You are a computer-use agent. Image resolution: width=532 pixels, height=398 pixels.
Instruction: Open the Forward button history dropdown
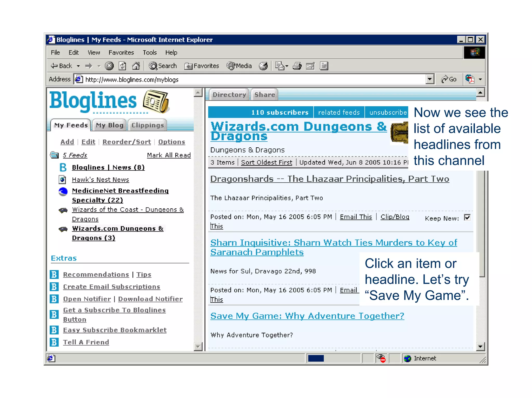click(x=99, y=66)
